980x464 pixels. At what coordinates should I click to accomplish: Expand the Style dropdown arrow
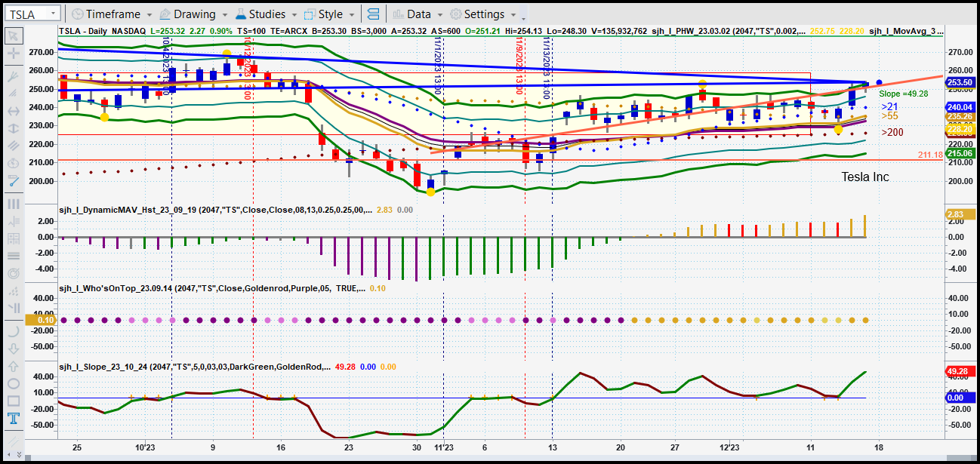coord(350,14)
